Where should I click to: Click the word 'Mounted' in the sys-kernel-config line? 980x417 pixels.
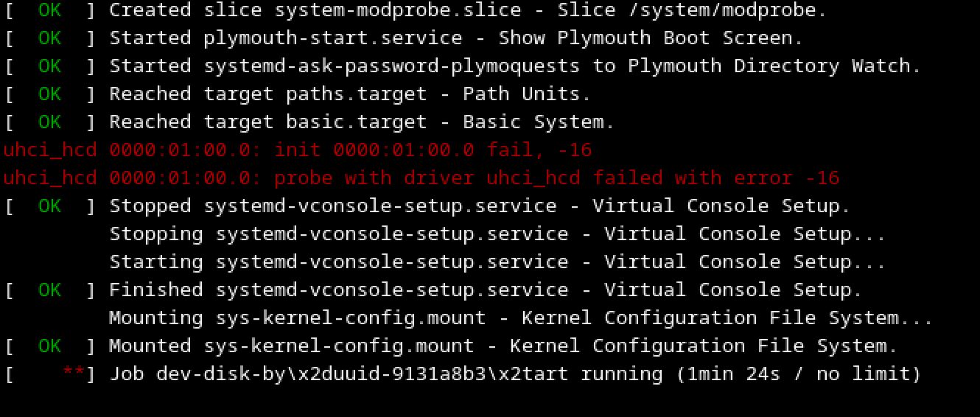coord(150,346)
